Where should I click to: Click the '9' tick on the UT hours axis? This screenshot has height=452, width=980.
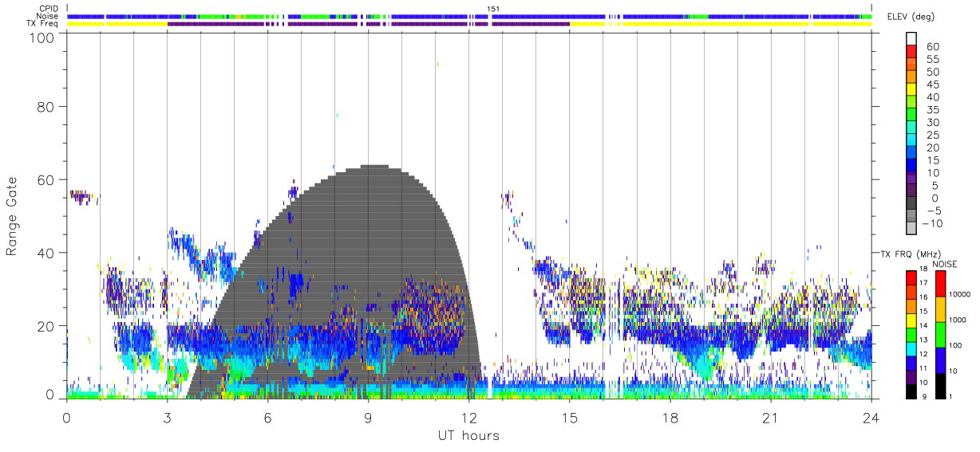368,417
